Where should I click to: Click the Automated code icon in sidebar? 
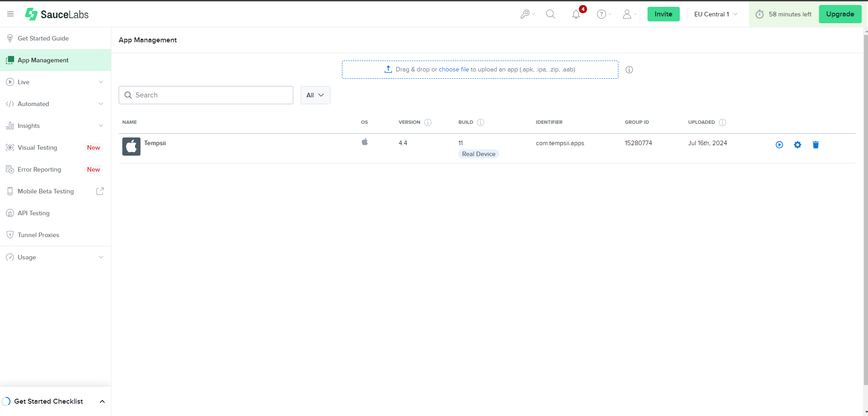10,104
